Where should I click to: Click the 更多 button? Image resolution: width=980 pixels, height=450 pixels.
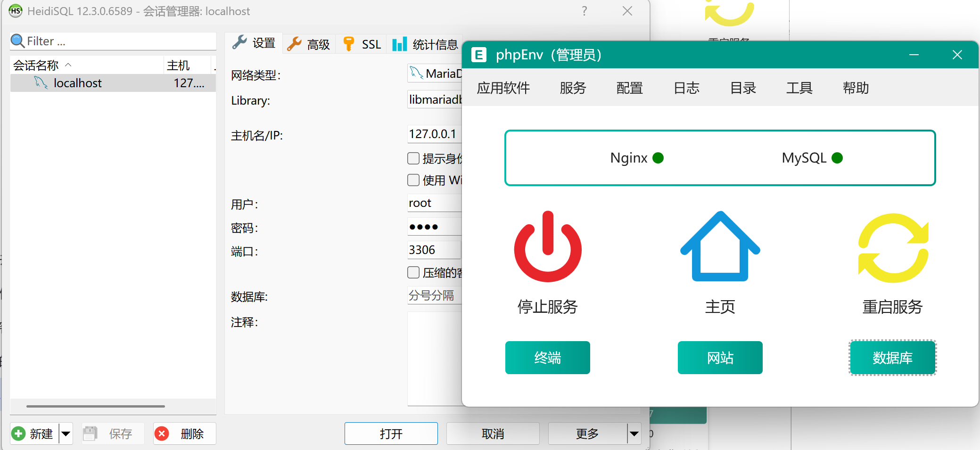click(587, 434)
